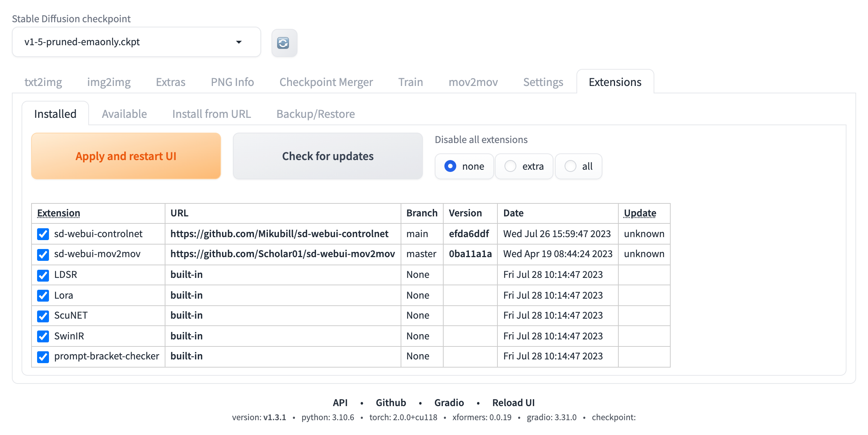Toggle the ScuNET checkbox
This screenshot has width=868, height=435.
43,316
